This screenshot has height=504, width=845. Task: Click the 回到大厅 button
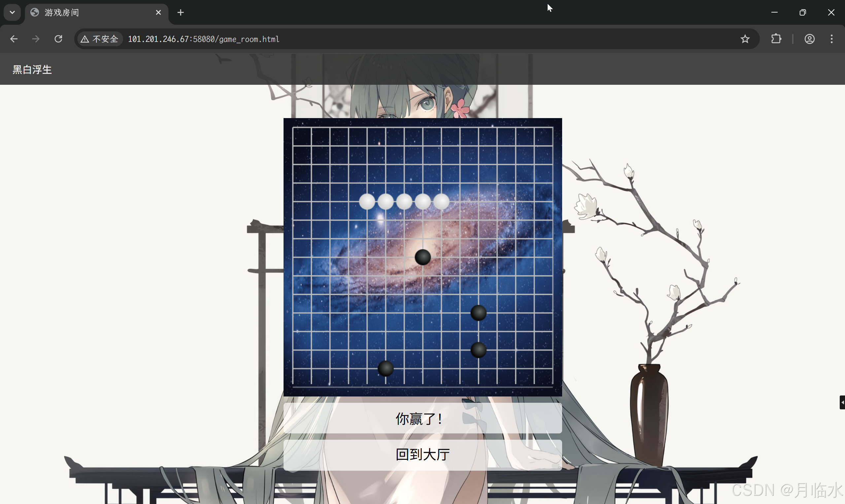(x=422, y=455)
